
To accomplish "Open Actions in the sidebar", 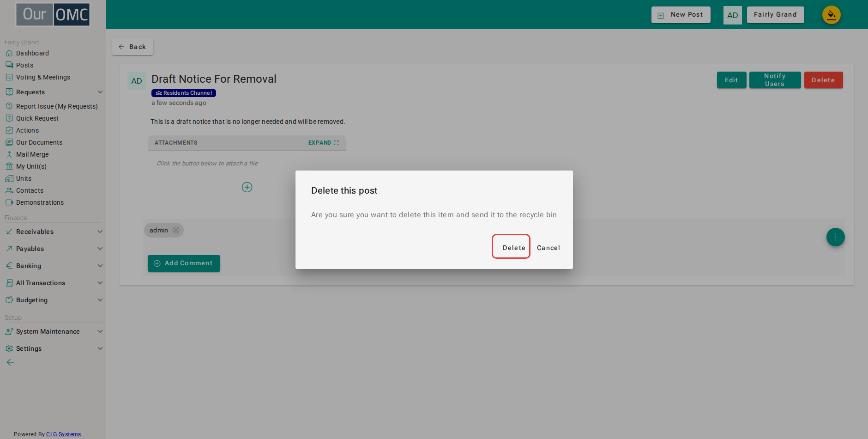I will point(27,130).
